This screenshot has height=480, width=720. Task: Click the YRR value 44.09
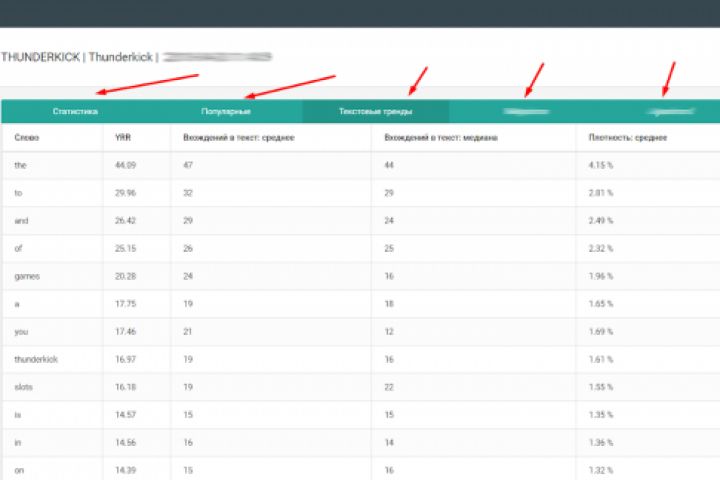point(125,165)
